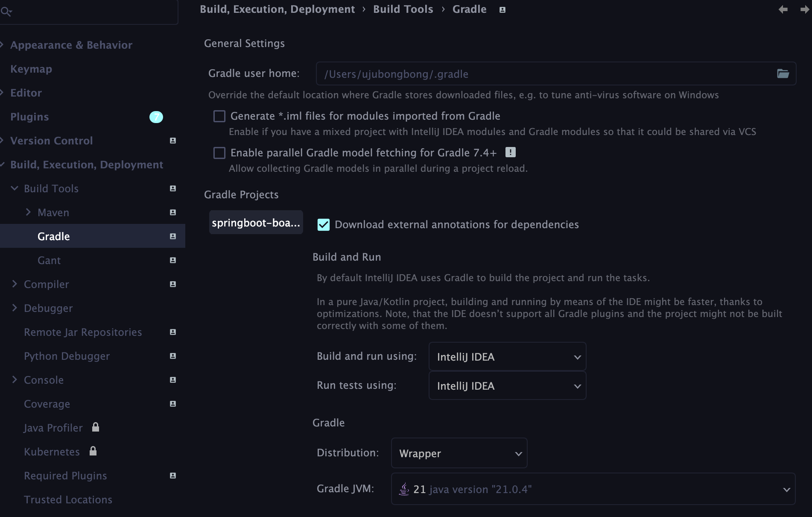Open Python Debugger settings page
This screenshot has width=812, height=517.
tap(67, 356)
